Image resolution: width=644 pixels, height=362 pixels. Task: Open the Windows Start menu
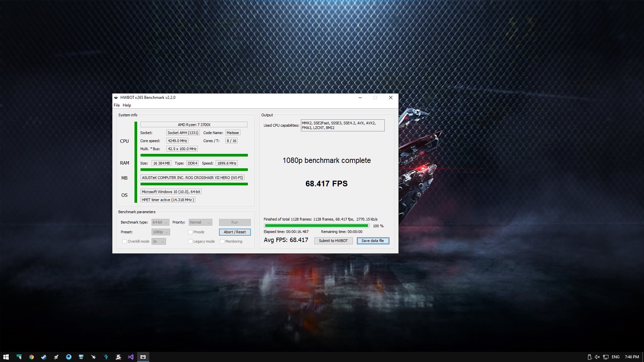(6, 357)
